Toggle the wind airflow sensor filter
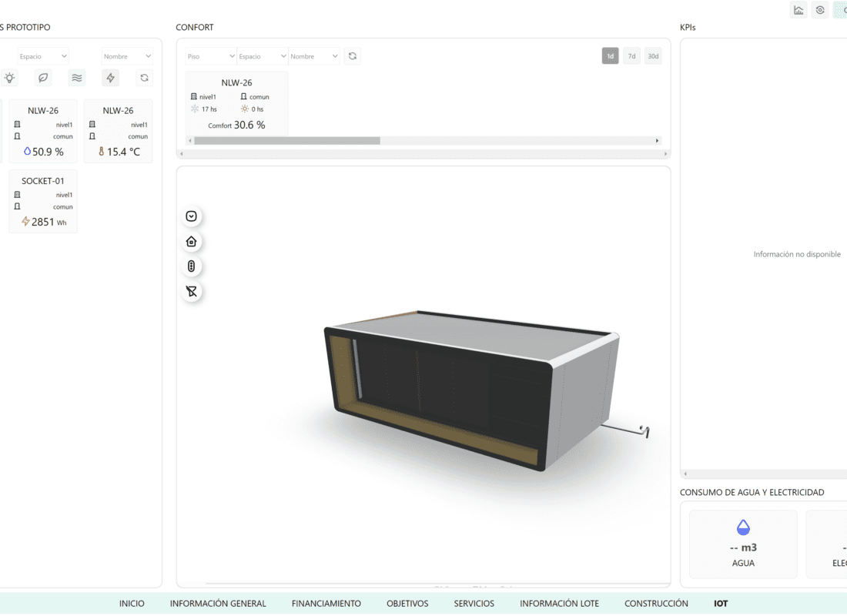Screen dimensions: 847x616 pos(76,78)
